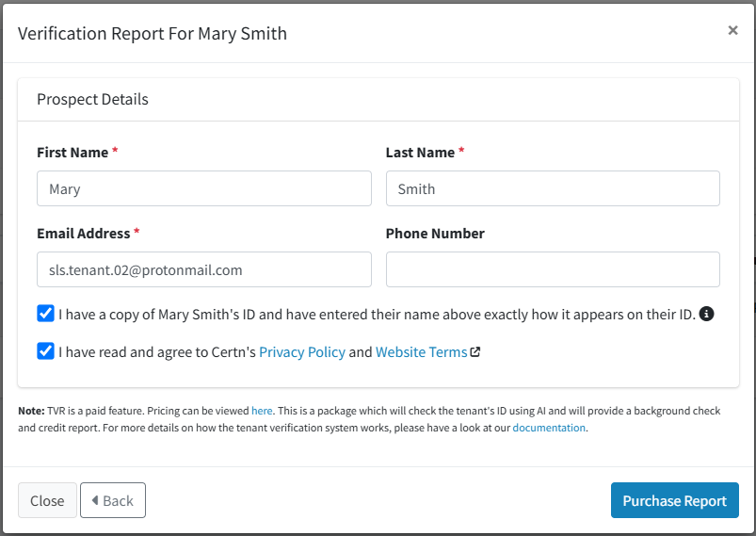The width and height of the screenshot is (756, 536).
Task: Click the info icon after the ID statement
Action: point(706,314)
